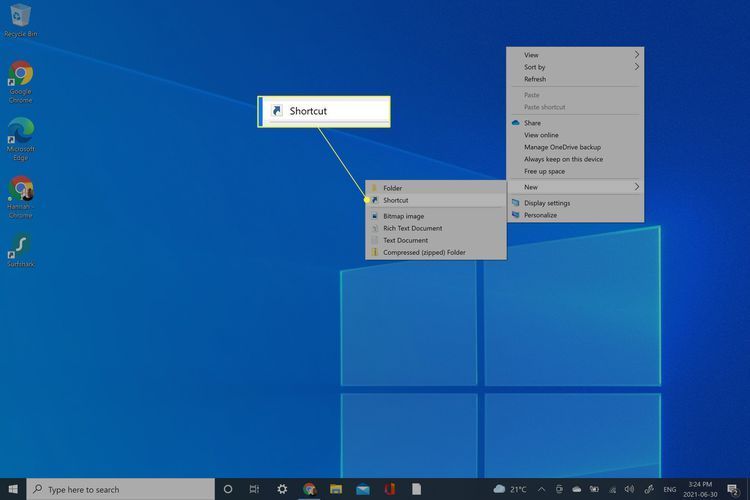Click the Windows Start button

[x=12, y=489]
